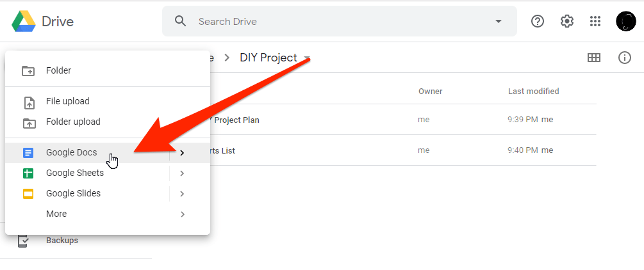Click the green Google Sheets icon
Viewport: 644px width, 270px height.
[x=28, y=173]
